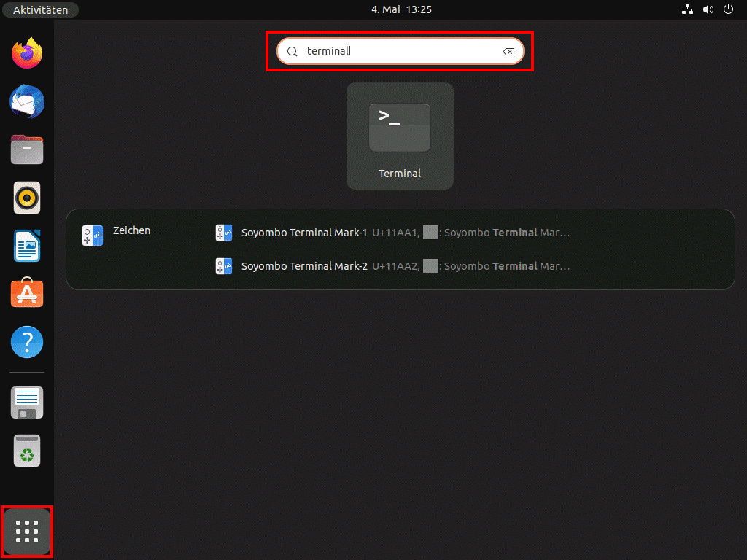Clear the search field text

[x=508, y=52]
